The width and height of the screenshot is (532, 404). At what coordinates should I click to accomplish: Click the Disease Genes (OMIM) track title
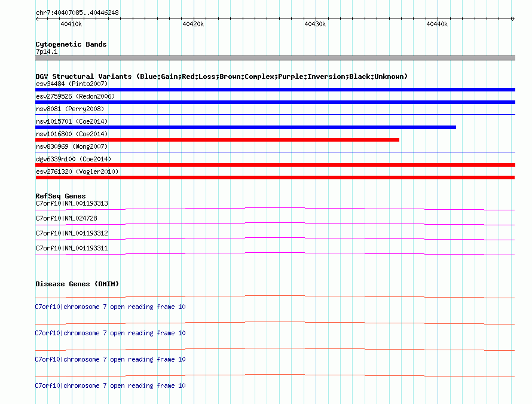77,284
